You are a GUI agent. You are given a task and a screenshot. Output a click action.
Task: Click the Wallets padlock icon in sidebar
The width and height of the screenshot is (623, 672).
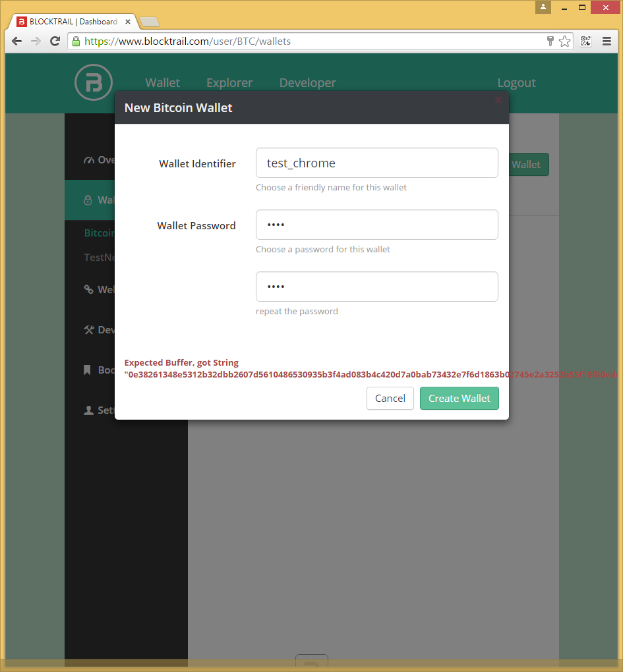click(88, 200)
